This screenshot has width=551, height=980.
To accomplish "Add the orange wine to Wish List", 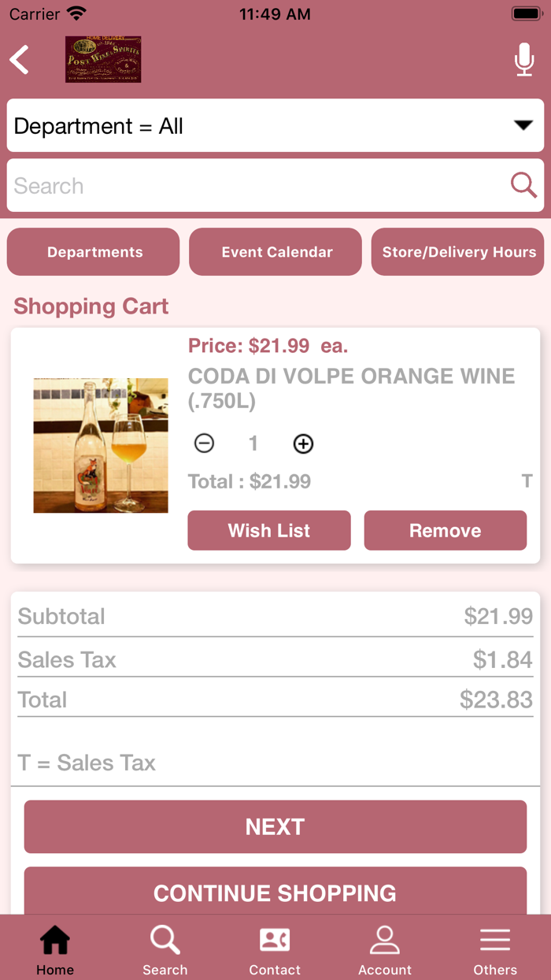I will click(268, 530).
